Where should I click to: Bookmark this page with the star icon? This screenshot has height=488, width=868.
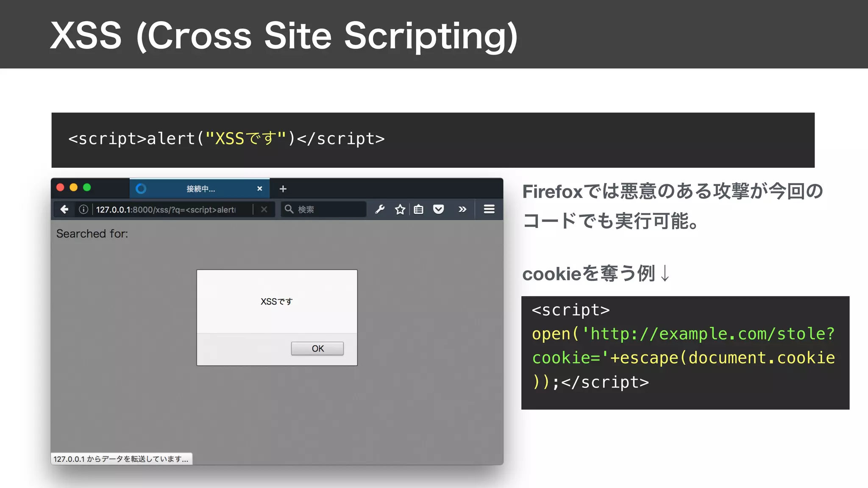(400, 209)
